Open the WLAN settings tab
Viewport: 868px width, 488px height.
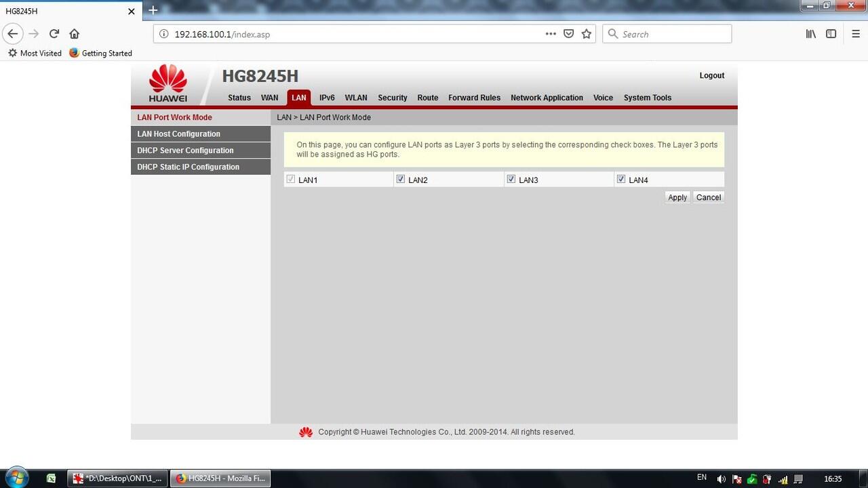pyautogui.click(x=356, y=98)
